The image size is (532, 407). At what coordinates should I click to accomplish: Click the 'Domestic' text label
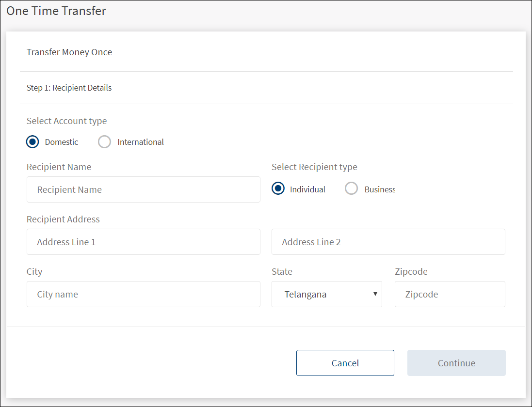tap(62, 142)
